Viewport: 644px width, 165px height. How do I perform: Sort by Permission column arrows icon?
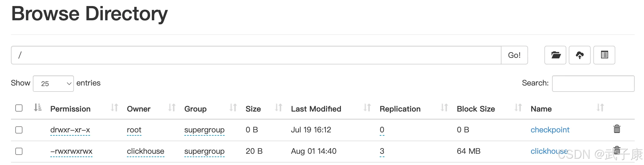(114, 108)
